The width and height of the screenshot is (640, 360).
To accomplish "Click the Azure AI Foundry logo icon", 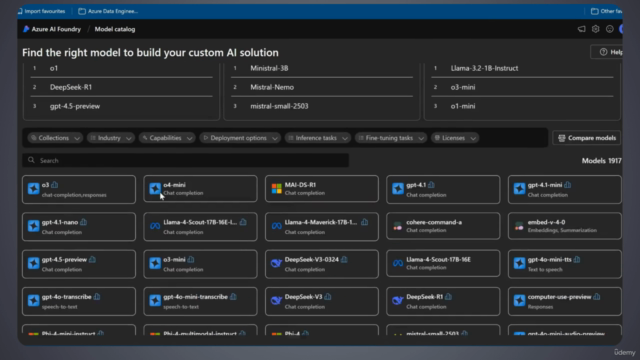I will [26, 29].
